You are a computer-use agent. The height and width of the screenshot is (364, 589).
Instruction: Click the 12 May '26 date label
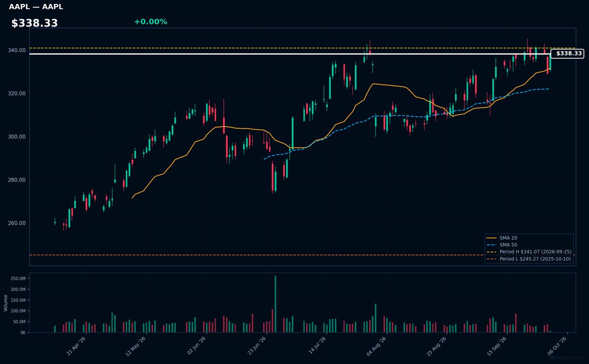pyautogui.click(x=136, y=346)
